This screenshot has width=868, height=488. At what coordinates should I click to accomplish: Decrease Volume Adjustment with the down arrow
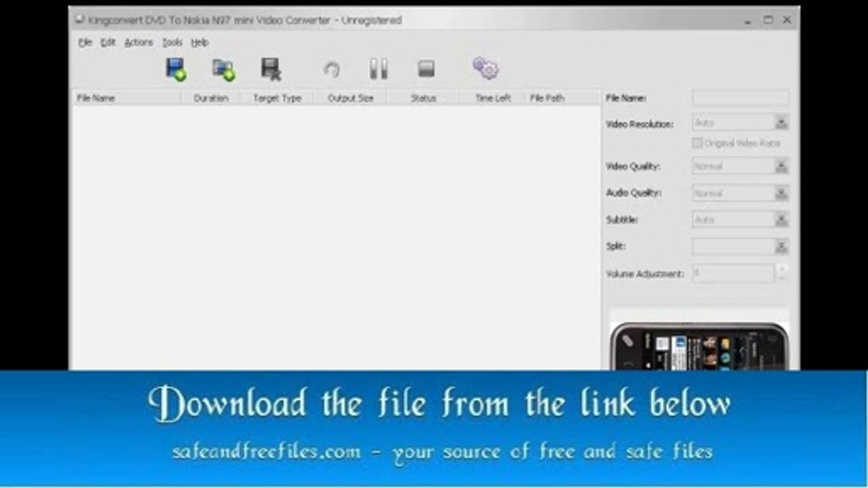point(782,277)
